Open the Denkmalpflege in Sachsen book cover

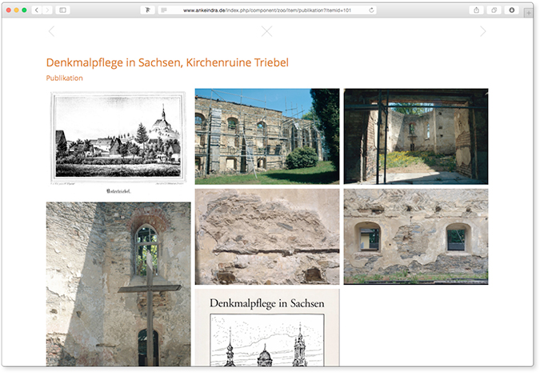266,328
